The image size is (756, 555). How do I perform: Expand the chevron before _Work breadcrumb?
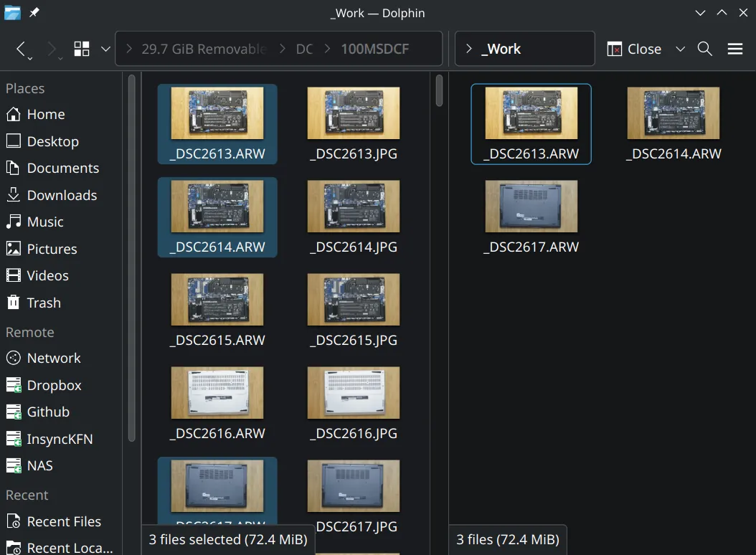point(468,49)
